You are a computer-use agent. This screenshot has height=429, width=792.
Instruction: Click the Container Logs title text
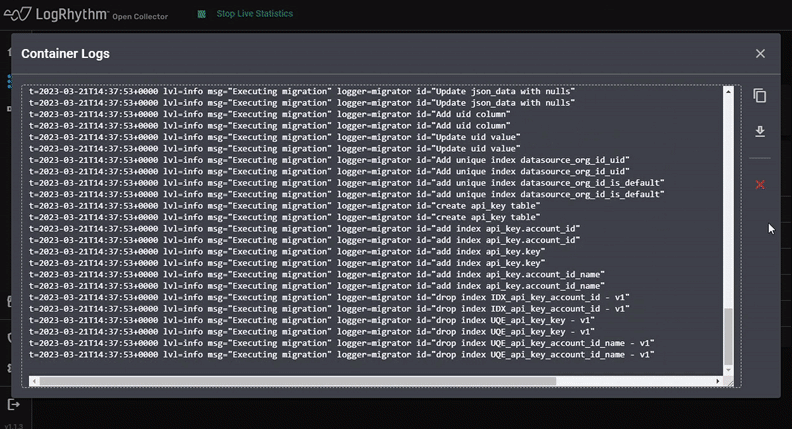click(65, 54)
